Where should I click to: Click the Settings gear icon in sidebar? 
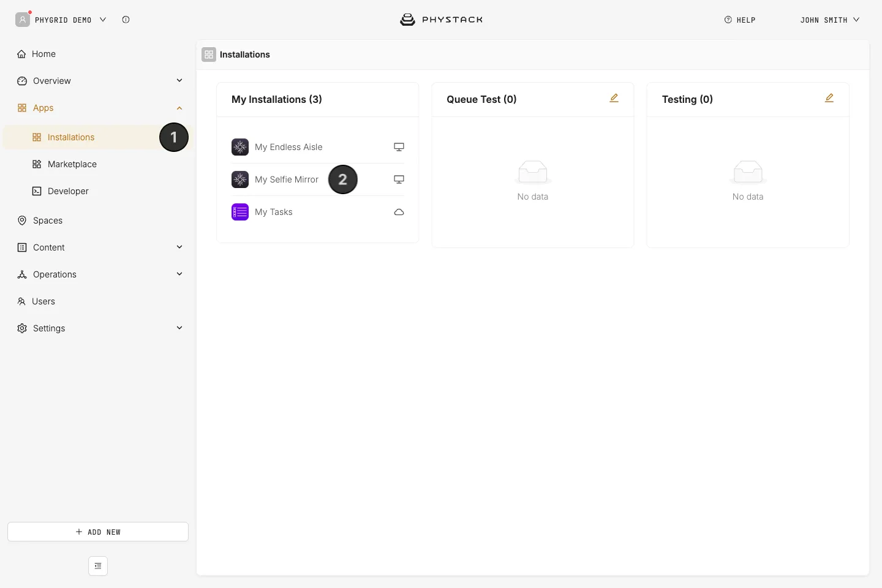point(22,328)
